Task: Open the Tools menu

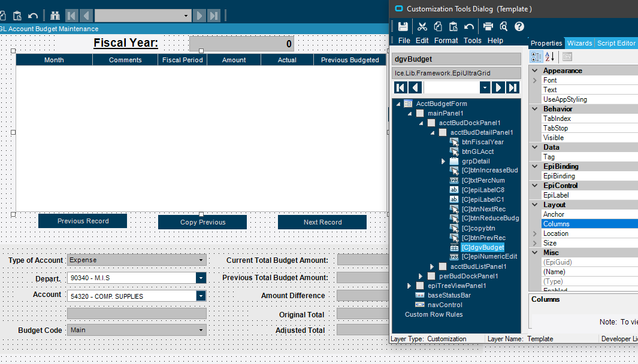Action: tap(473, 40)
